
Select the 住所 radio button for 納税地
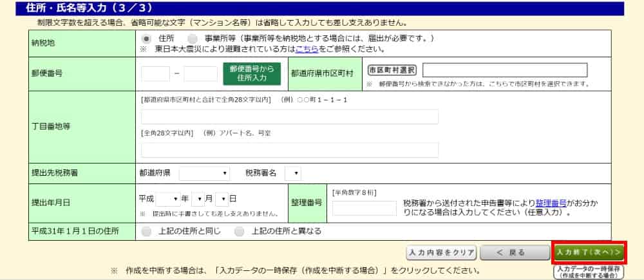pyautogui.click(x=146, y=39)
